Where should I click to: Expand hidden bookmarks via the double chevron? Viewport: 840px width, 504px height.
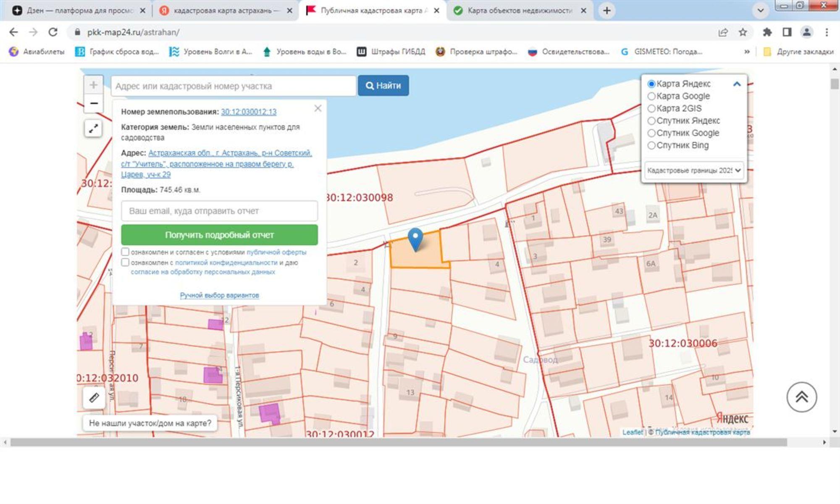click(747, 51)
